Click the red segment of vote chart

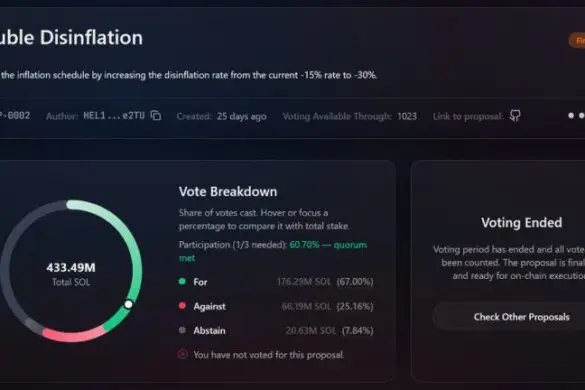pyautogui.click(x=73, y=335)
